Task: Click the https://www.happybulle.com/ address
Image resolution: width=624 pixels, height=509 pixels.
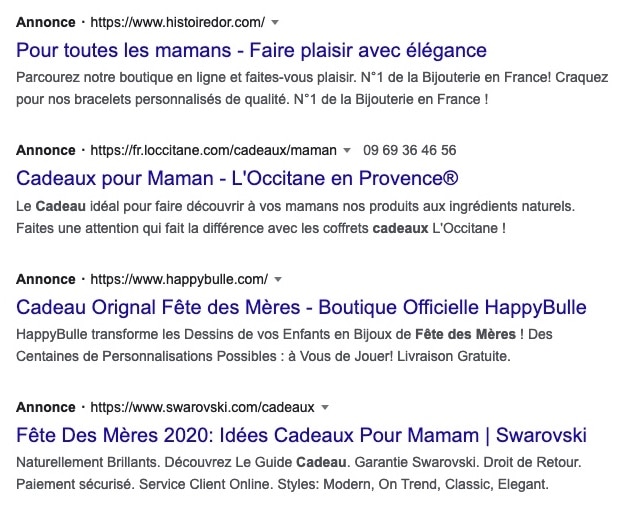Action: 179,278
